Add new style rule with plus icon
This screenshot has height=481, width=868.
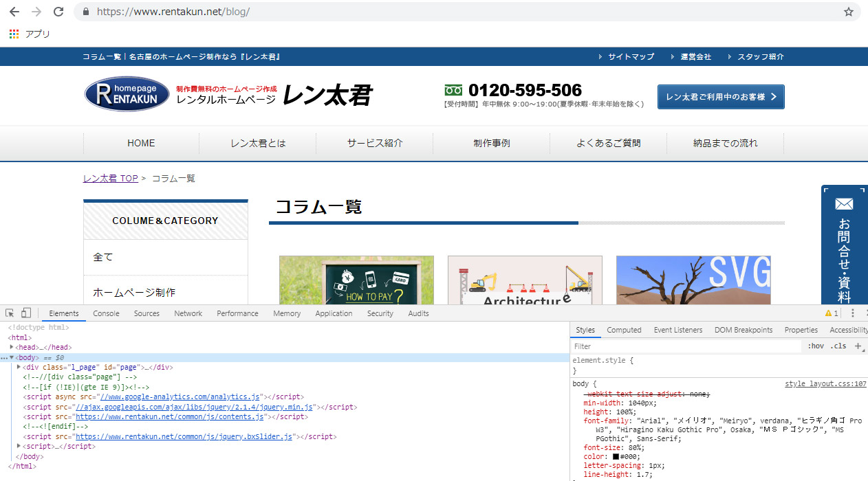coord(858,346)
